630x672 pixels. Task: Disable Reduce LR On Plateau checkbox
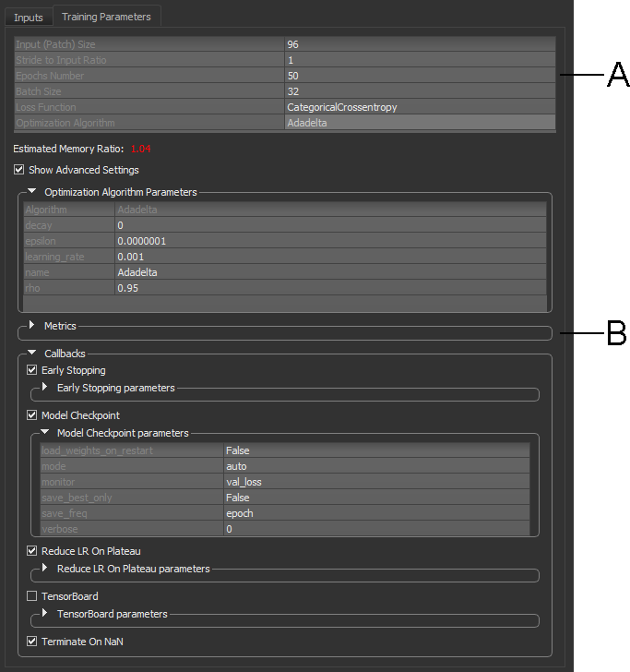32,551
